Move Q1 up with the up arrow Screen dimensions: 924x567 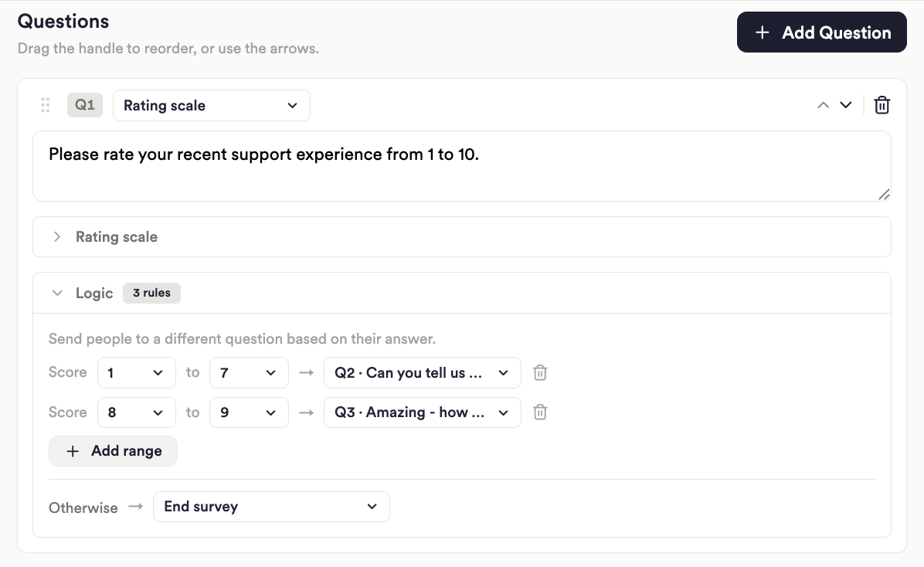pos(824,106)
